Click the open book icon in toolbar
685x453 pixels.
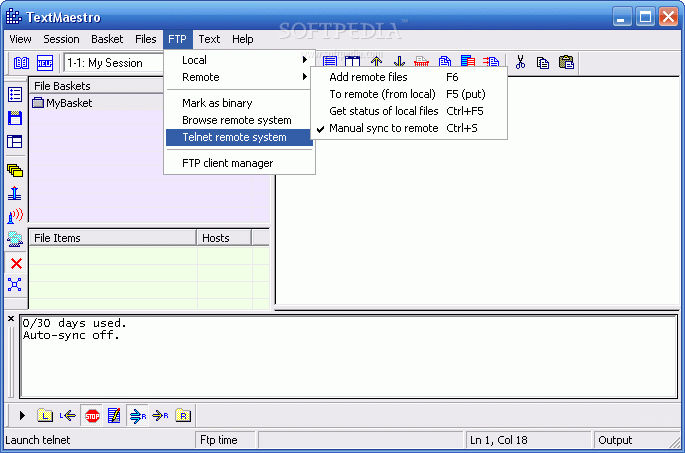(21, 63)
